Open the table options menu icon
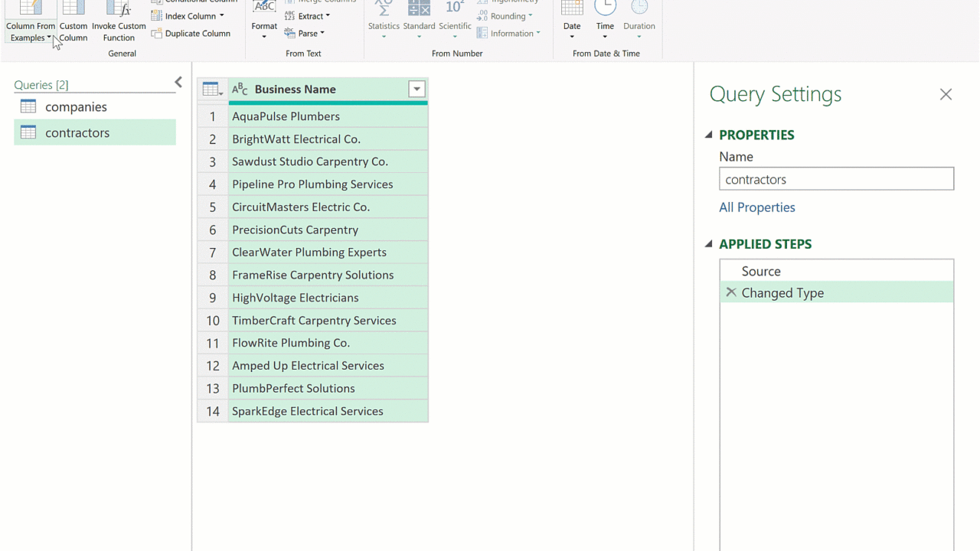 click(212, 90)
